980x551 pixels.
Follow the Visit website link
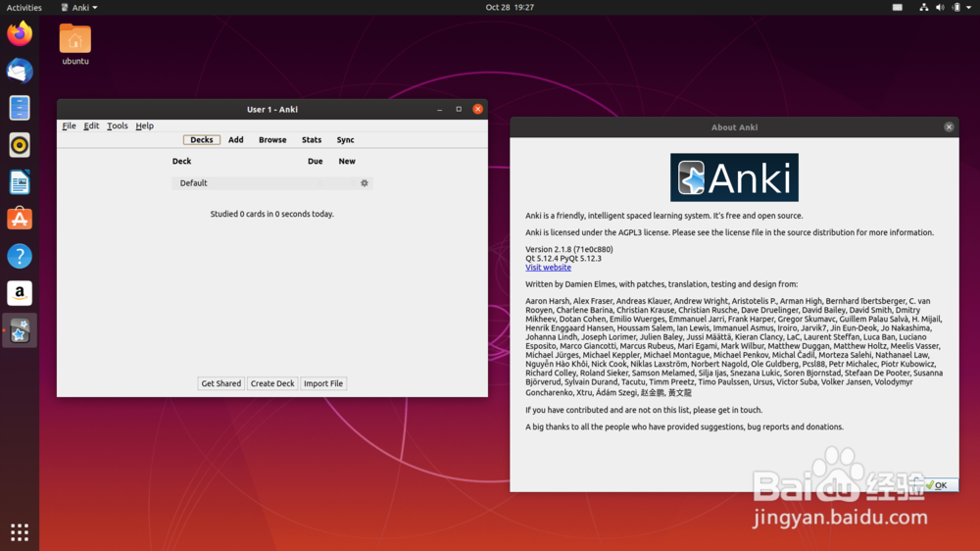(548, 268)
